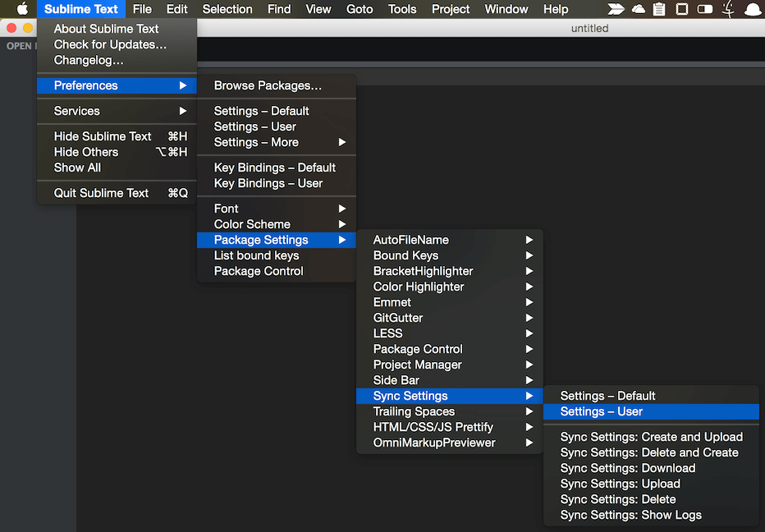
Task: Open the View menu
Action: [x=318, y=9]
